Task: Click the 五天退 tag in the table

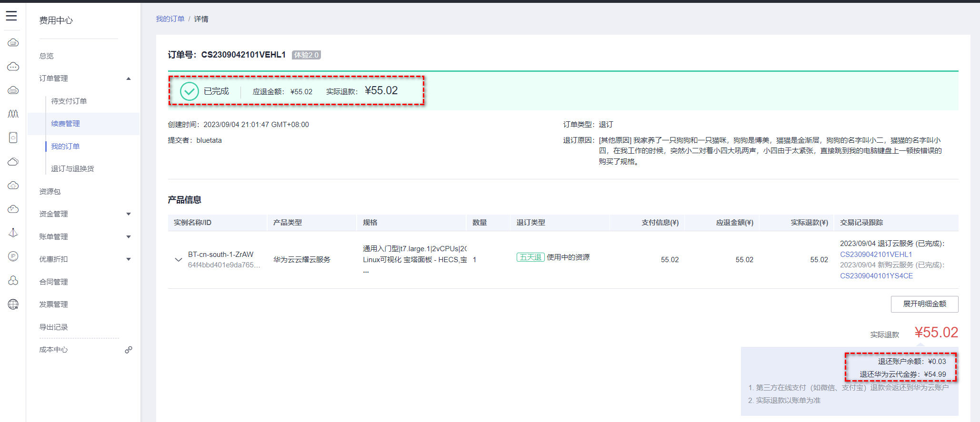Action: click(530, 257)
